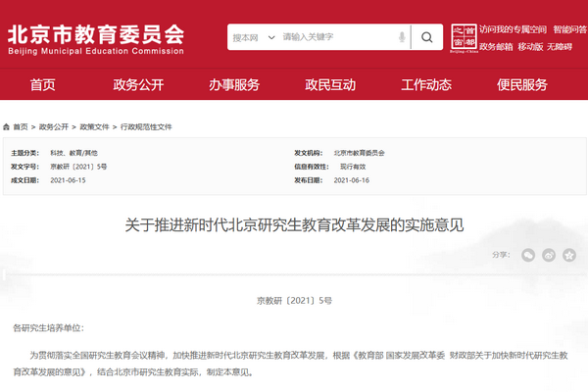Open the 办事服务 navigation menu

click(x=234, y=85)
